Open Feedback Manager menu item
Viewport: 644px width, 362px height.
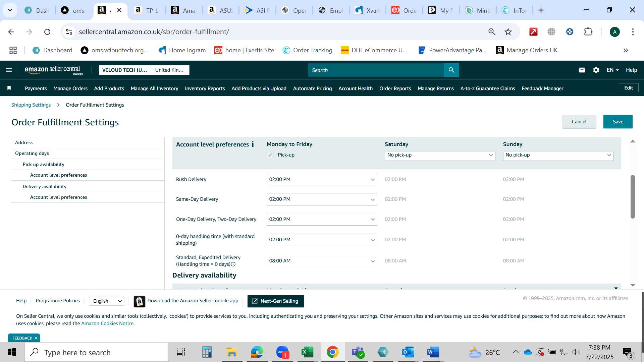542,88
